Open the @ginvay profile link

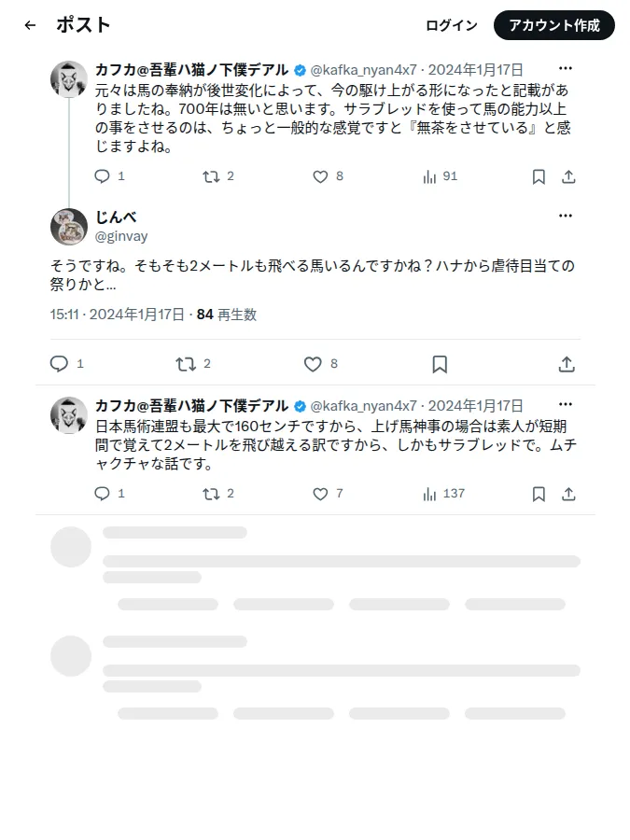click(121, 236)
